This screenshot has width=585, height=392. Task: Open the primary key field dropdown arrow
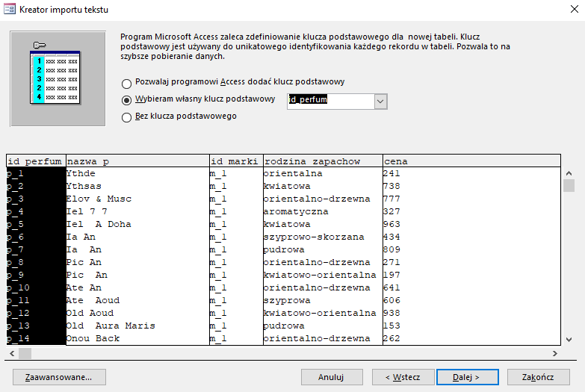click(380, 102)
